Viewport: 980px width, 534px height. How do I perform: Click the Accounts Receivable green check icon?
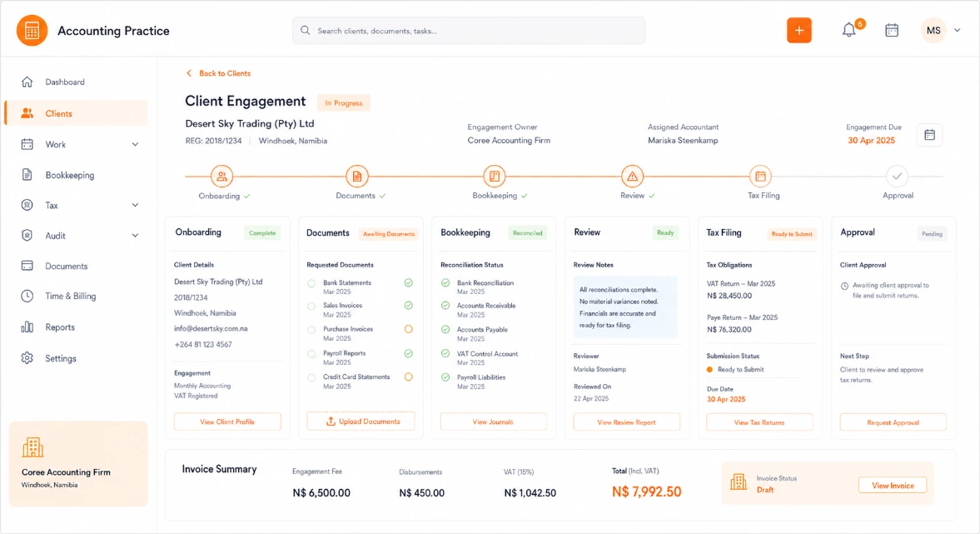[445, 305]
